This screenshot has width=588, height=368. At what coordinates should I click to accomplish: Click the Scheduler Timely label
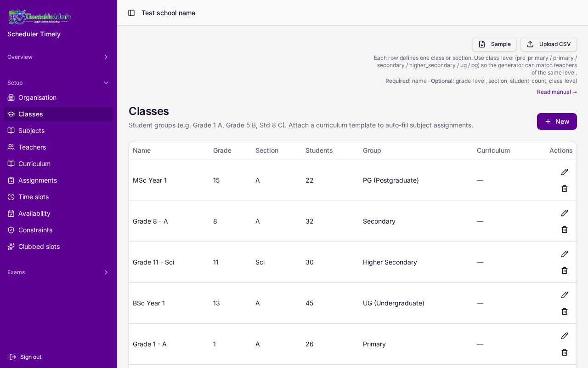pyautogui.click(x=34, y=34)
